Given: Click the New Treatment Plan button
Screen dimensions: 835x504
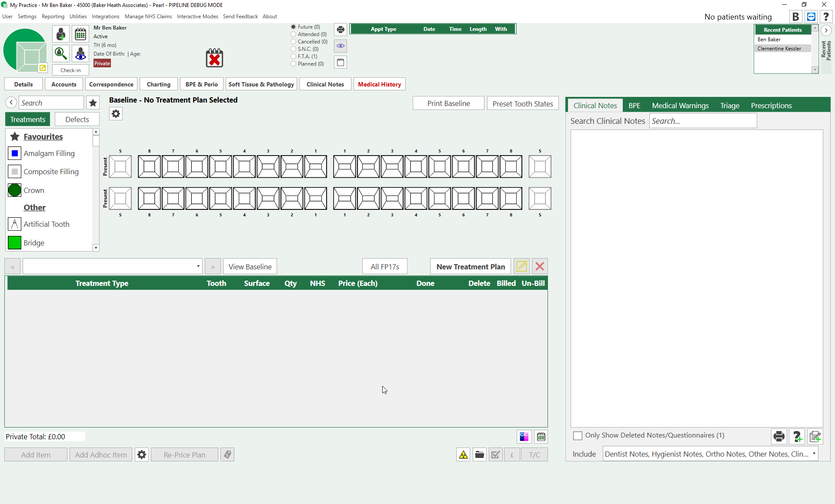Looking at the screenshot, I should (471, 266).
